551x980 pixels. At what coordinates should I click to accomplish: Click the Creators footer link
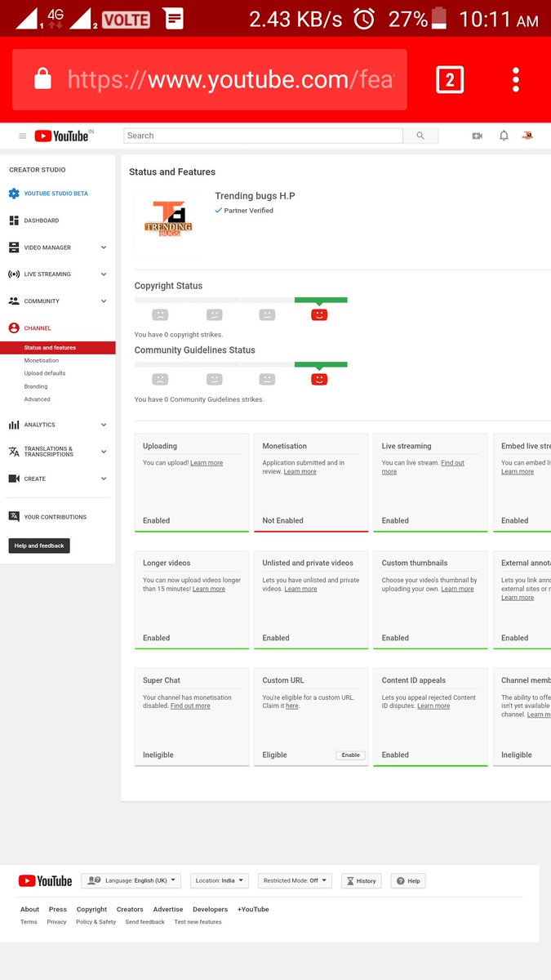point(130,909)
